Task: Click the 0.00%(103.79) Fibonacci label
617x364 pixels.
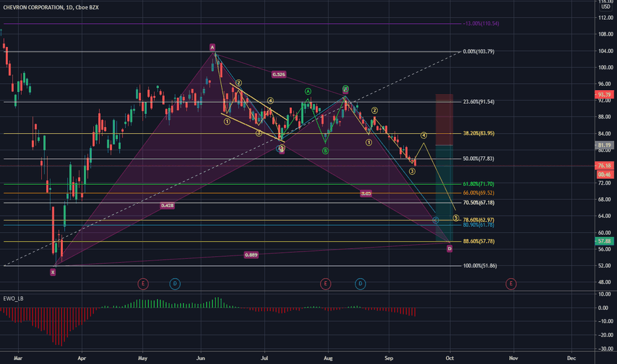Action: click(479, 52)
